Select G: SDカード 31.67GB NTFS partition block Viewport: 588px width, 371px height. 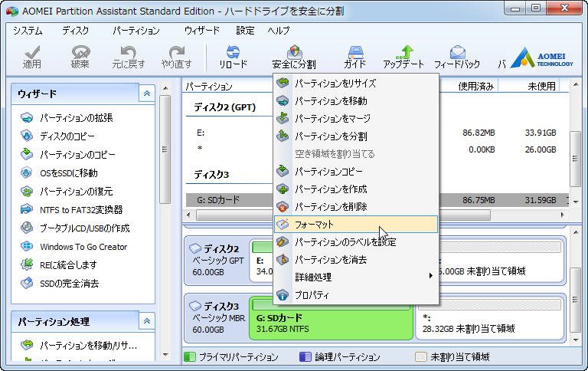click(x=331, y=319)
